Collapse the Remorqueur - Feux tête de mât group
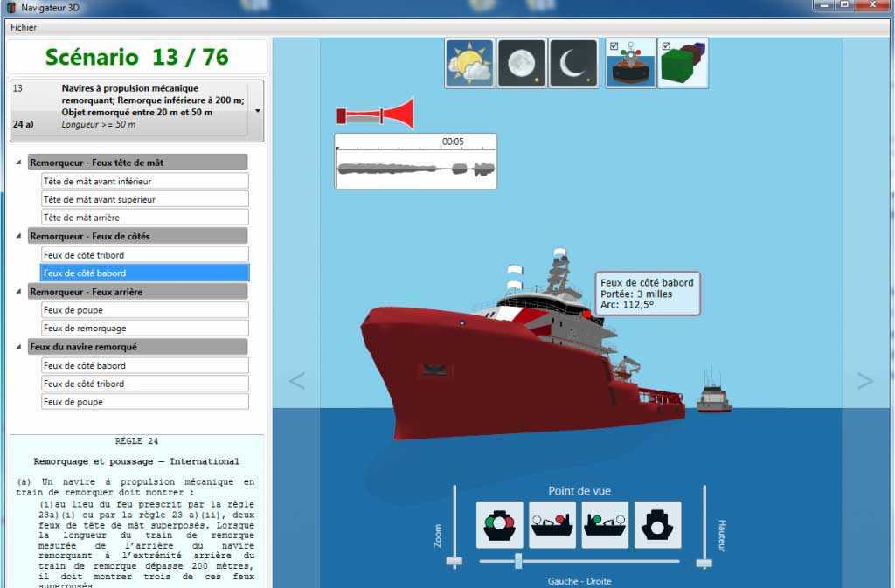The height and width of the screenshot is (588, 895). (19, 163)
